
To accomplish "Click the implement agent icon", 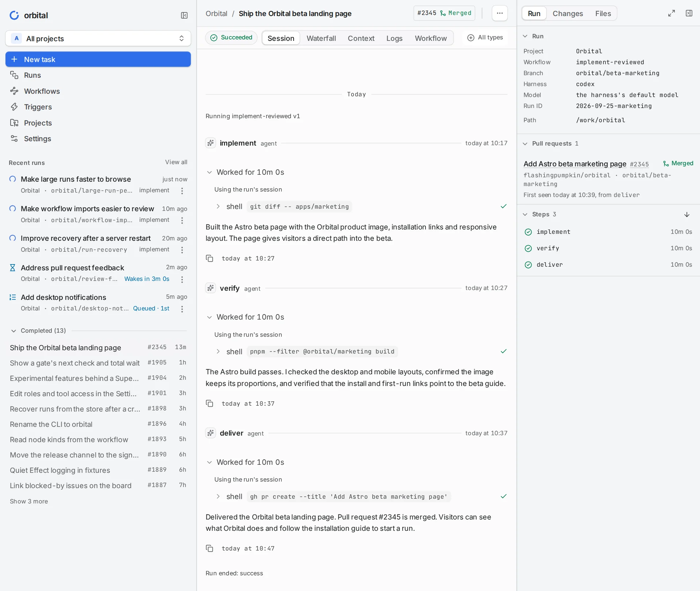I will pyautogui.click(x=210, y=143).
